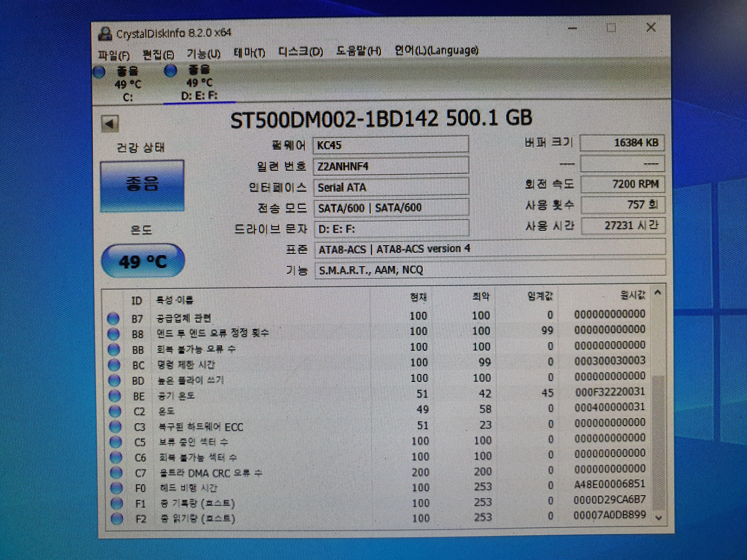Click the status orb for row B7
This screenshot has width=747, height=560.
tap(113, 319)
